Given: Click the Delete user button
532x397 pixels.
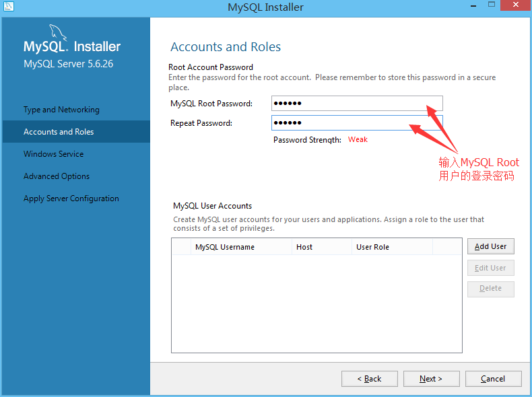Looking at the screenshot, I should click(491, 289).
